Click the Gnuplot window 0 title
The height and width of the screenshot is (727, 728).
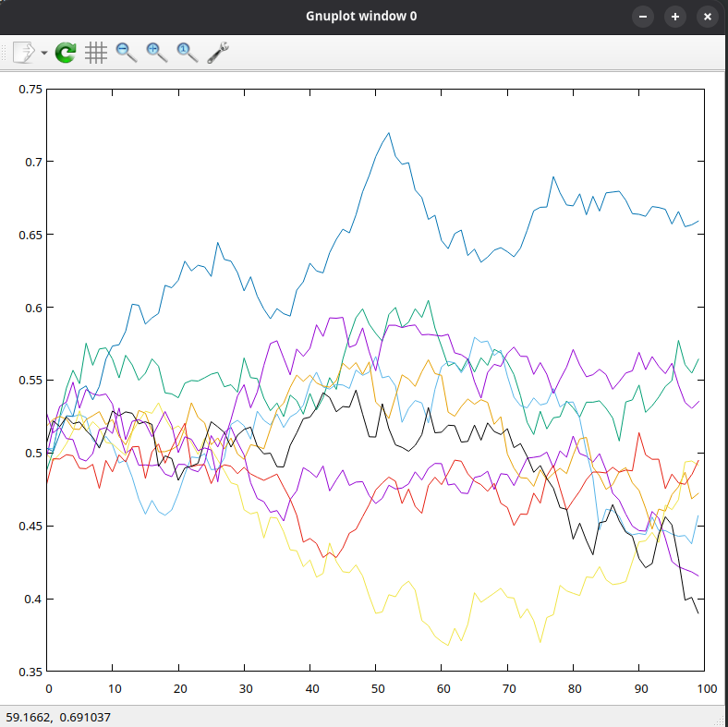pos(361,17)
